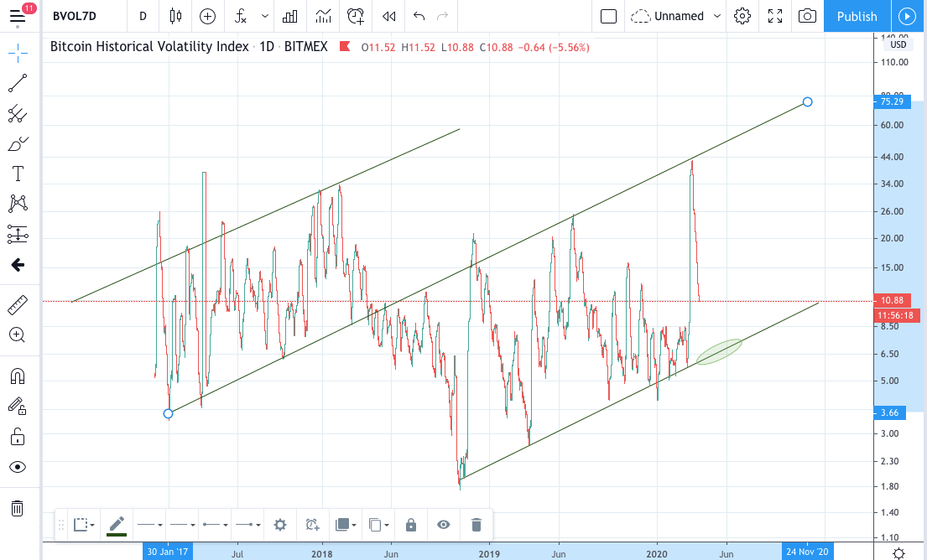Select the forecasting and position tool
The height and width of the screenshot is (560, 927).
(18, 235)
